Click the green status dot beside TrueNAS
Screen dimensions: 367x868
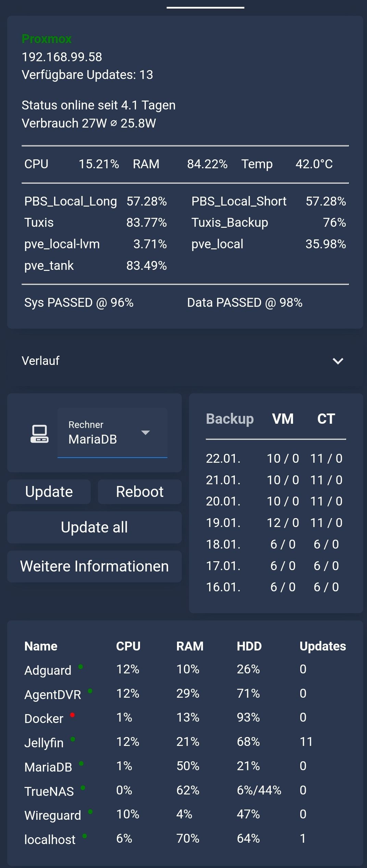pyautogui.click(x=83, y=788)
